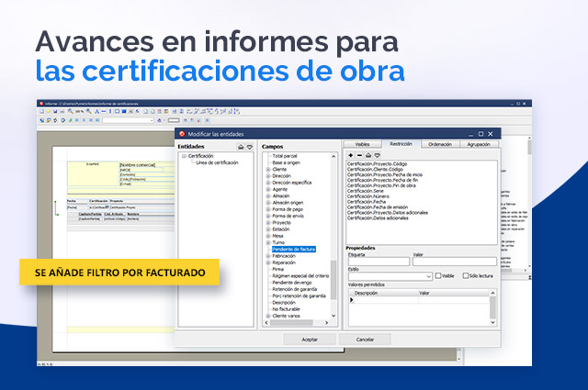This screenshot has height=390, width=588.
Task: Enable the Sólo lectura checkbox
Action: pos(466,275)
